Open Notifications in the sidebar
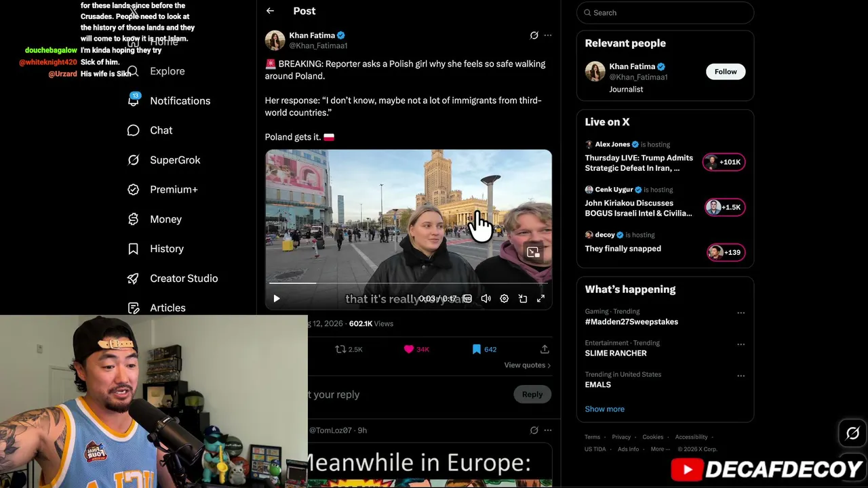This screenshot has width=868, height=488. [x=180, y=101]
